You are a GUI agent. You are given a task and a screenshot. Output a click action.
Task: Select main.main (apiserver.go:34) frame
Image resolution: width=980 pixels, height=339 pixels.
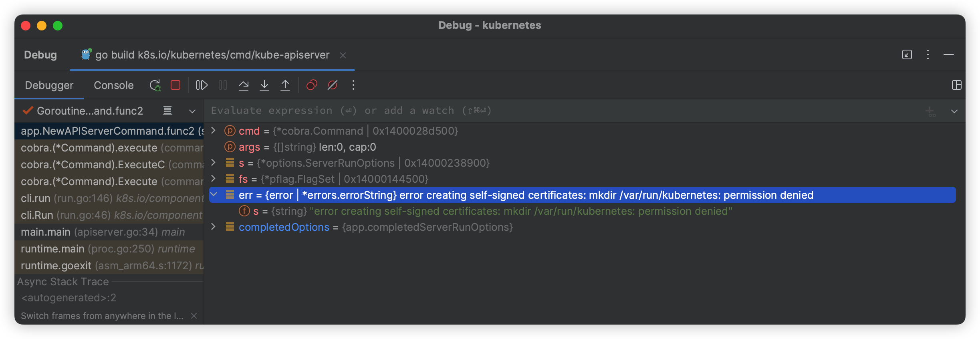point(109,232)
